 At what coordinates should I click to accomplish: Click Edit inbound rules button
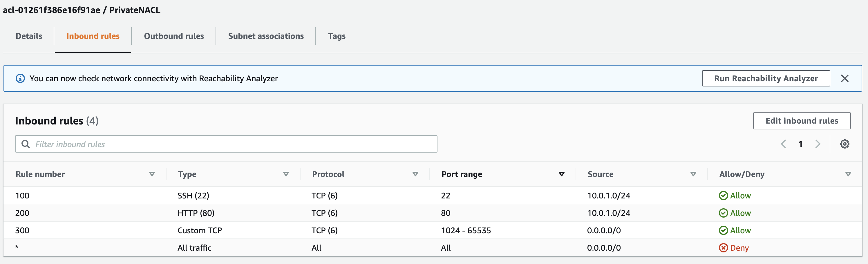pos(802,121)
